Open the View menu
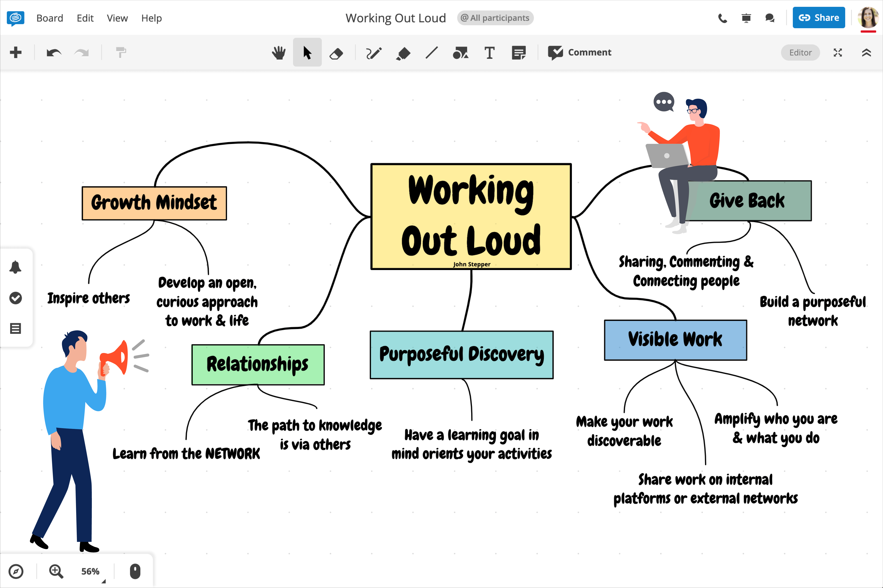 [x=117, y=18]
